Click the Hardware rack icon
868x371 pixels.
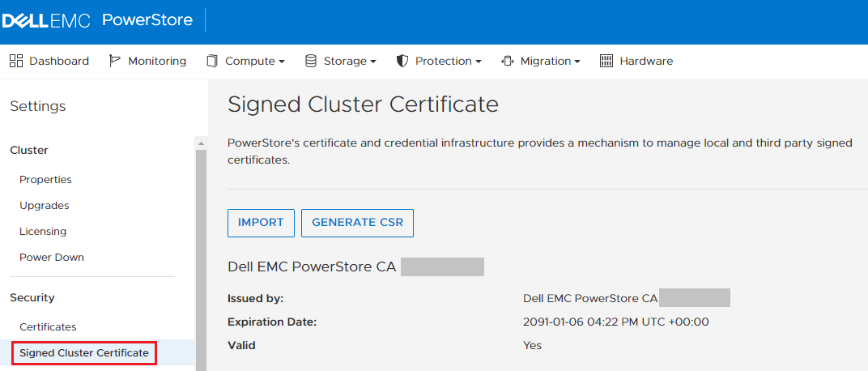point(606,61)
